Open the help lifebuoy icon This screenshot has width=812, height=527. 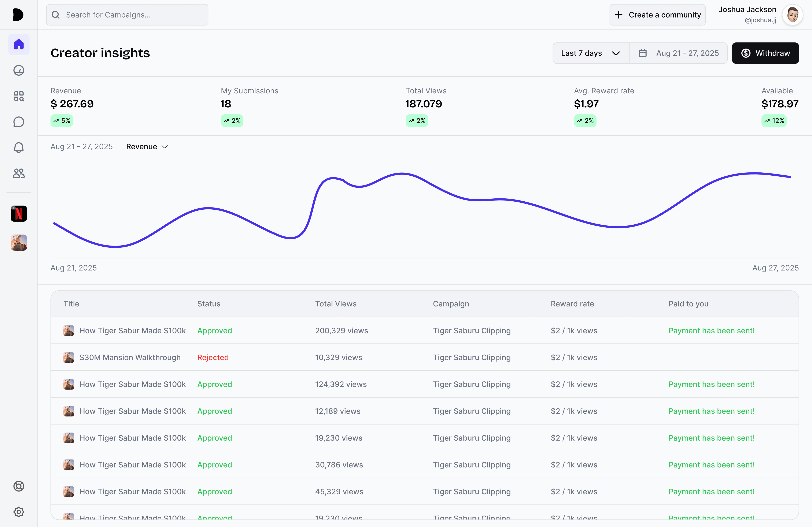pos(18,486)
